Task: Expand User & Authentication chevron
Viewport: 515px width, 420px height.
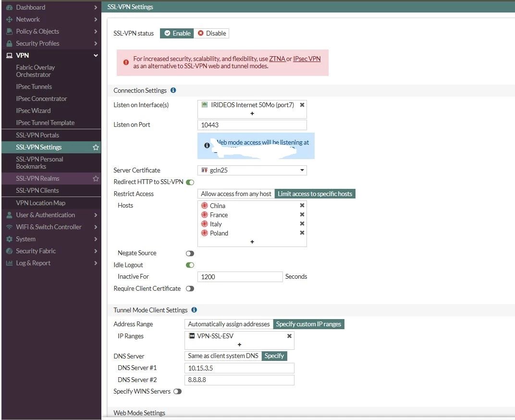Action: [96, 215]
